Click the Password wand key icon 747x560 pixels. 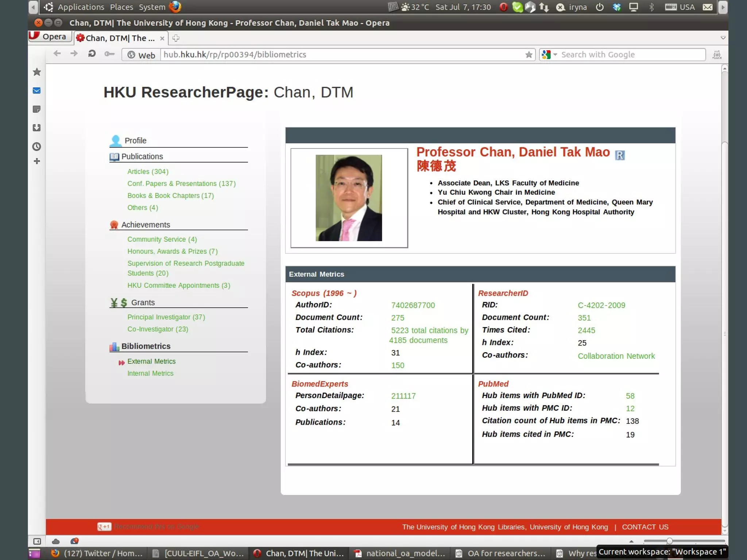click(x=109, y=54)
